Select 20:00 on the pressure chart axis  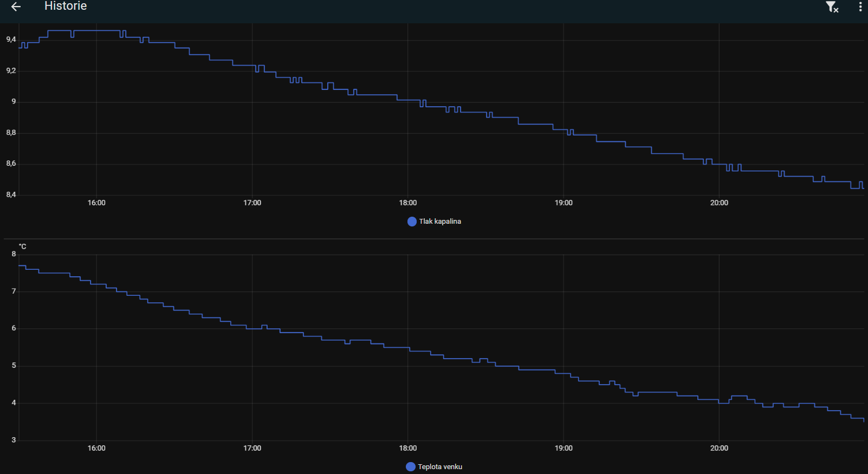click(x=719, y=203)
